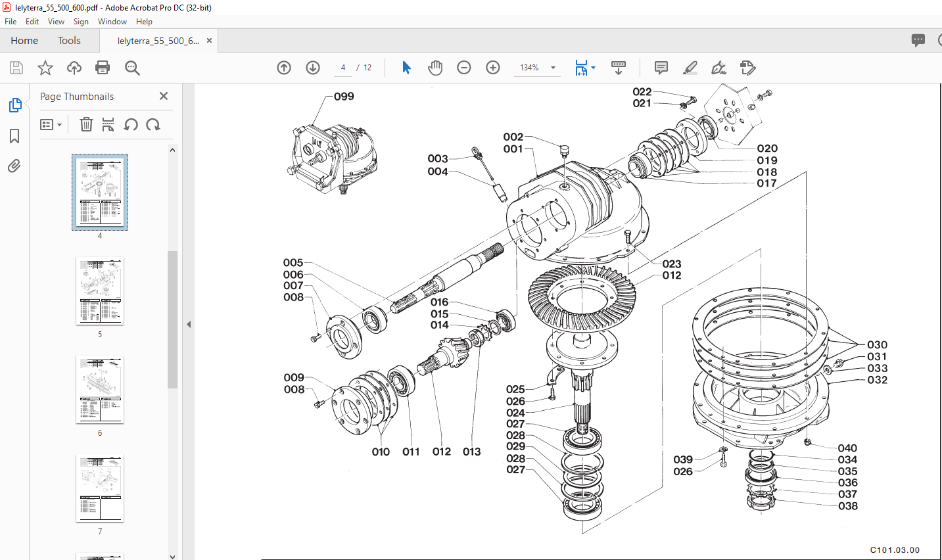Click the drawing code C101.03.00
The height and width of the screenshot is (560, 942).
895,550
